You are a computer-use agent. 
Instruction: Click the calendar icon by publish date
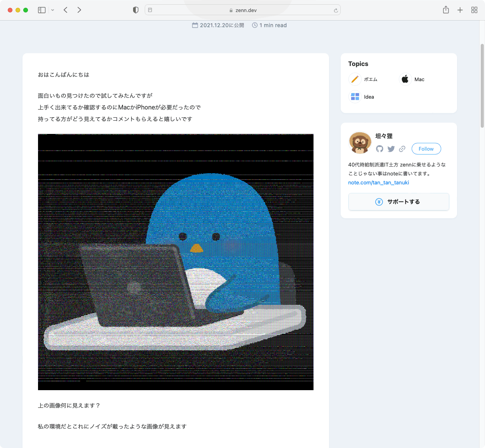click(x=195, y=25)
